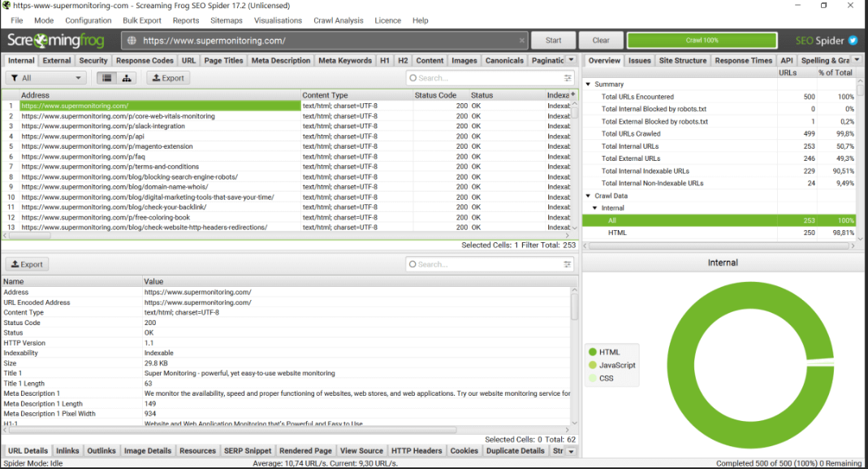Show more bottom tabs dropdown arrow

click(x=572, y=451)
